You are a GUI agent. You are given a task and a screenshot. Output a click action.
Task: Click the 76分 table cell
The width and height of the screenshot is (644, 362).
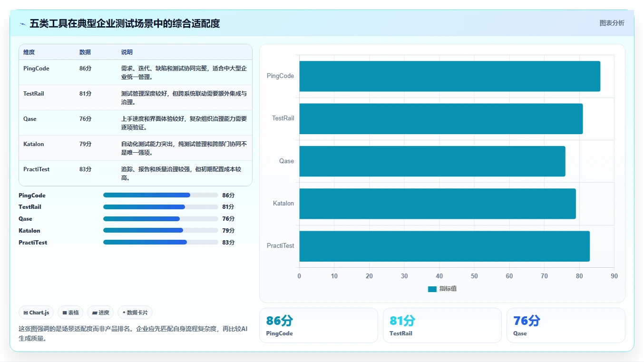click(86, 119)
